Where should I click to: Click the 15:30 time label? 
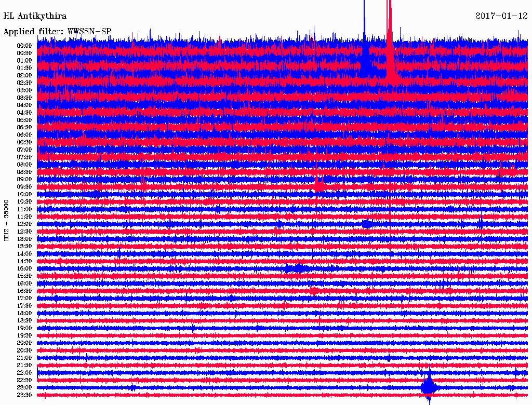(24, 276)
